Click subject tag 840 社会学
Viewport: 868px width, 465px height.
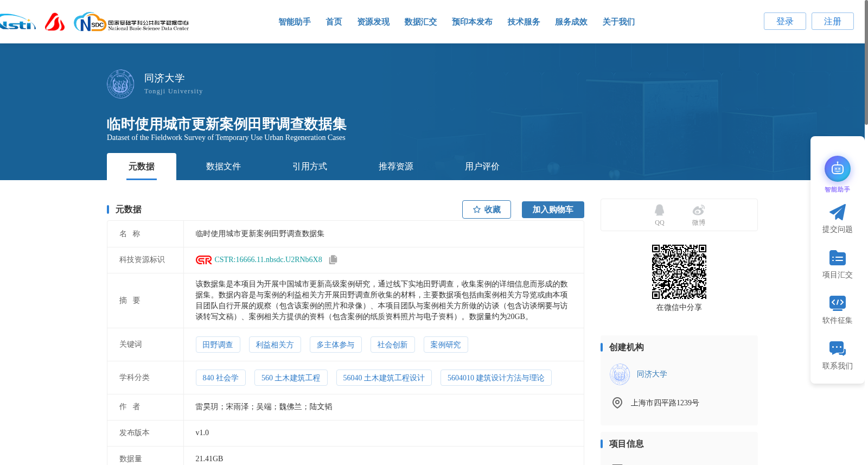pos(220,378)
